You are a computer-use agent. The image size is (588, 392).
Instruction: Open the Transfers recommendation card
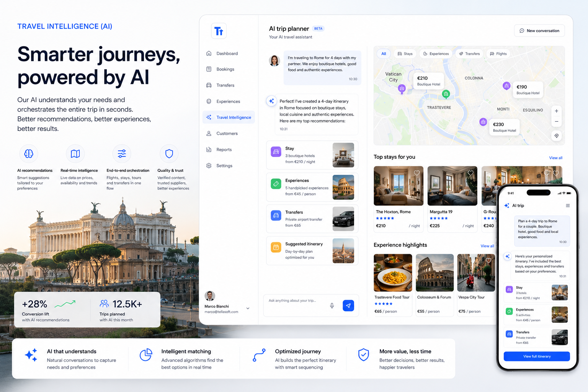tap(312, 219)
